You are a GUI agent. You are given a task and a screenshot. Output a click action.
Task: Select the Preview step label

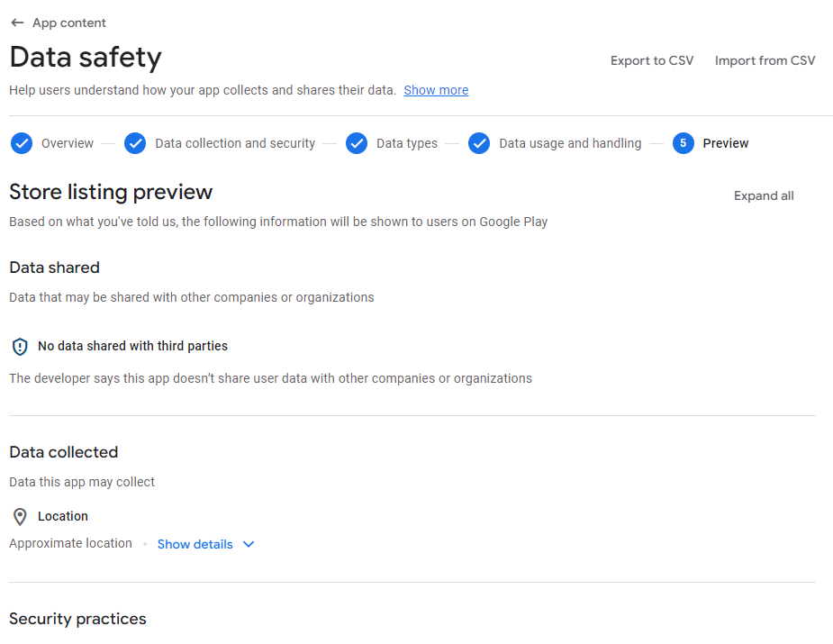(725, 143)
